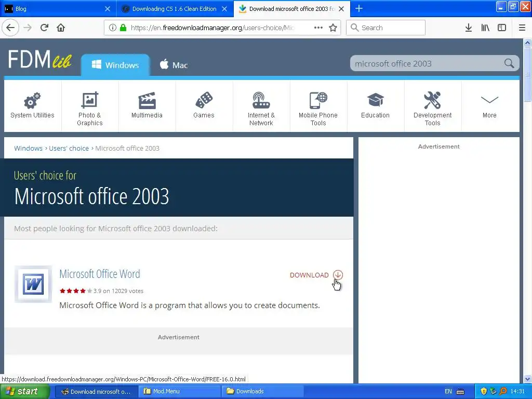532x399 pixels.
Task: Click the star rating for Word
Action: pyautogui.click(x=76, y=291)
